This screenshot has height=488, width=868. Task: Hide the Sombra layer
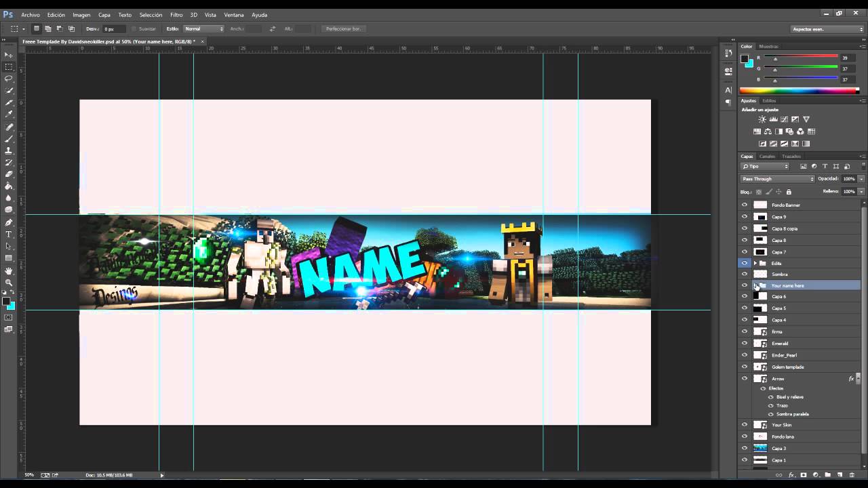745,274
